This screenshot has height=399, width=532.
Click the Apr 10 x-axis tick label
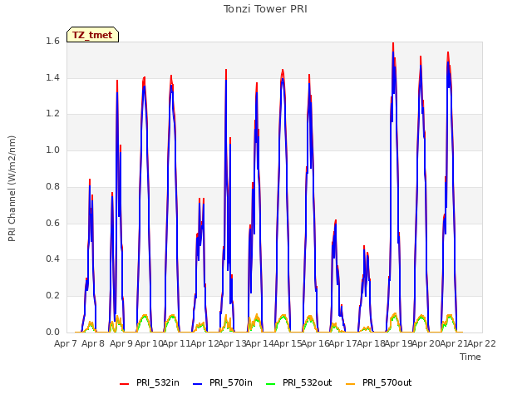[x=149, y=343]
